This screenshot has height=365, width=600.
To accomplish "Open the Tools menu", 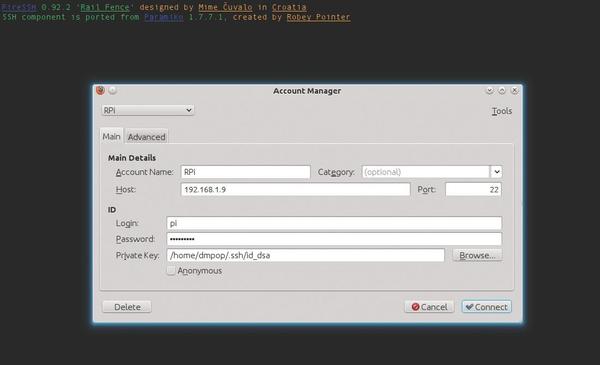I will pyautogui.click(x=502, y=111).
